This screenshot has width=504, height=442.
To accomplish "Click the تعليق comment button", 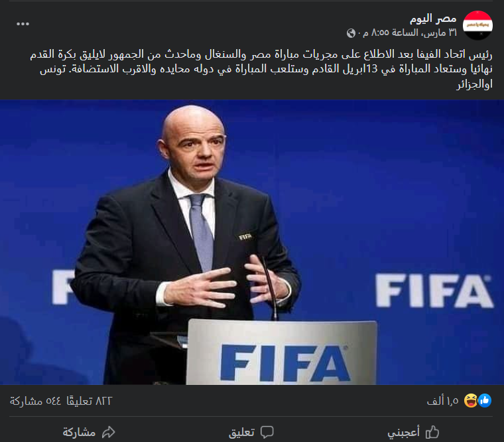I will (x=251, y=432).
